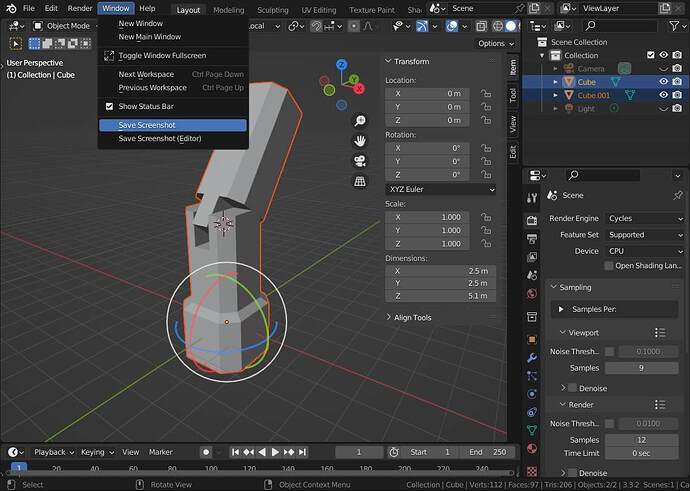Disable Cube in renders camera icon
690x491 pixels.
pos(677,82)
